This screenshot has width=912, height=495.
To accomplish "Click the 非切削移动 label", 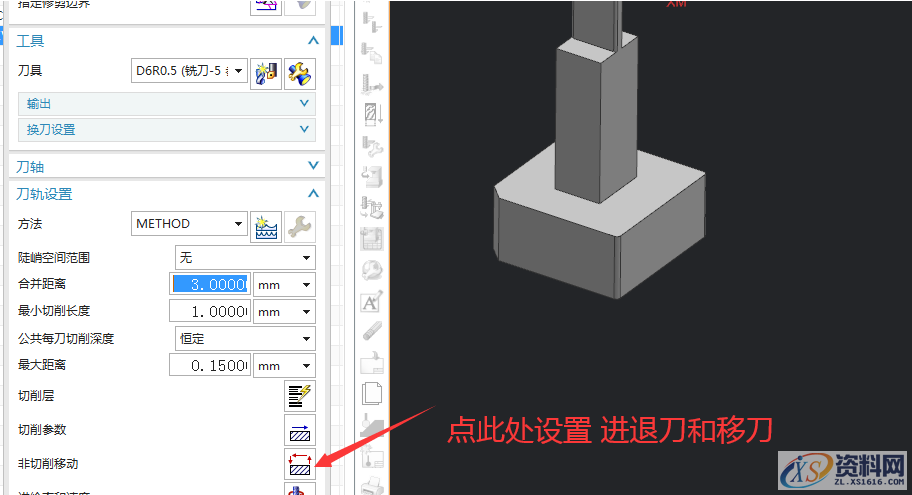I will coord(48,464).
